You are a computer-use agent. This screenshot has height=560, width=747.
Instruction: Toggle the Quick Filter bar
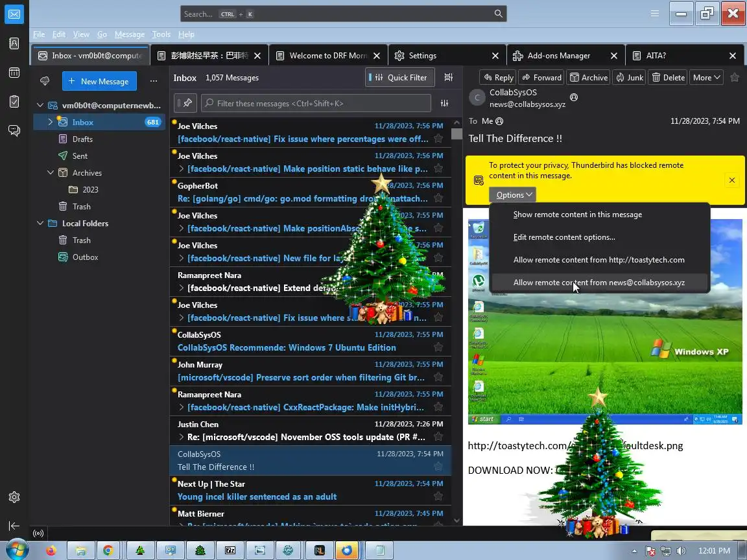[400, 77]
